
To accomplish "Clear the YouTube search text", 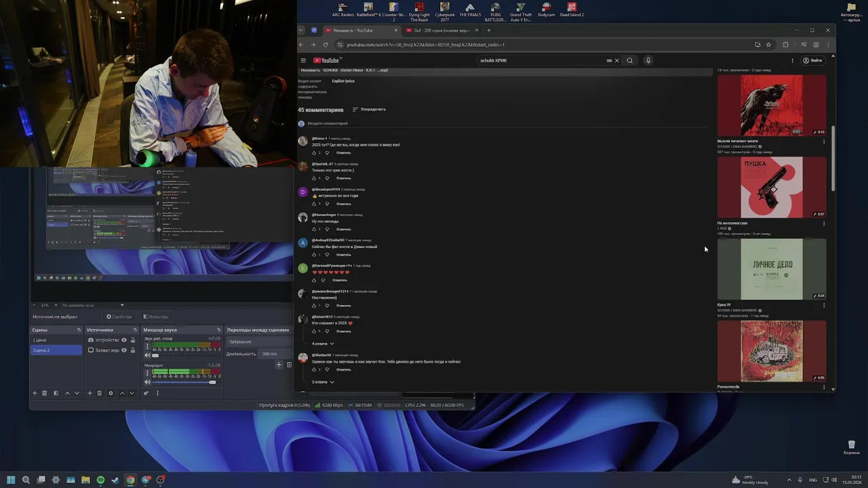I will [616, 60].
